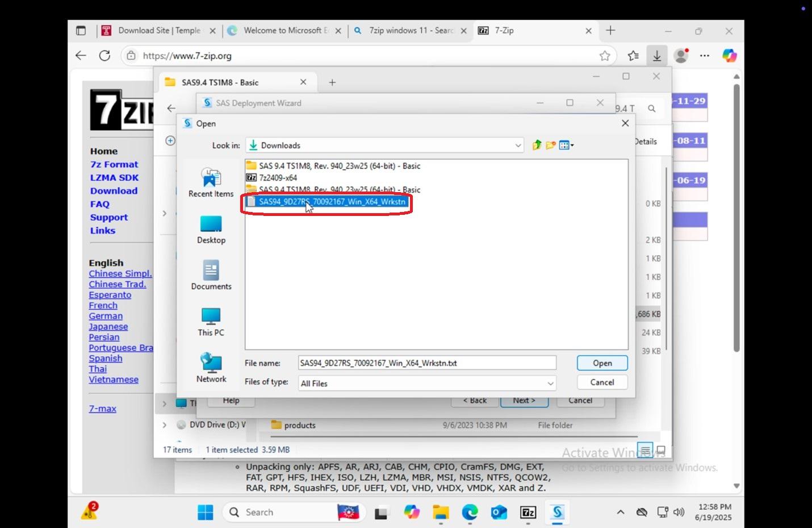Image resolution: width=812 pixels, height=528 pixels.
Task: Click the File name input field
Action: point(427,363)
